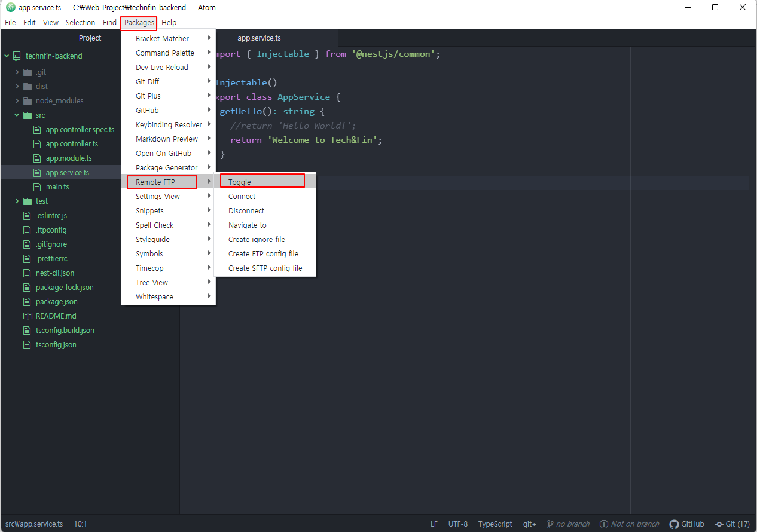Open Whitespace submenu
The height and width of the screenshot is (532, 757).
tap(168, 296)
